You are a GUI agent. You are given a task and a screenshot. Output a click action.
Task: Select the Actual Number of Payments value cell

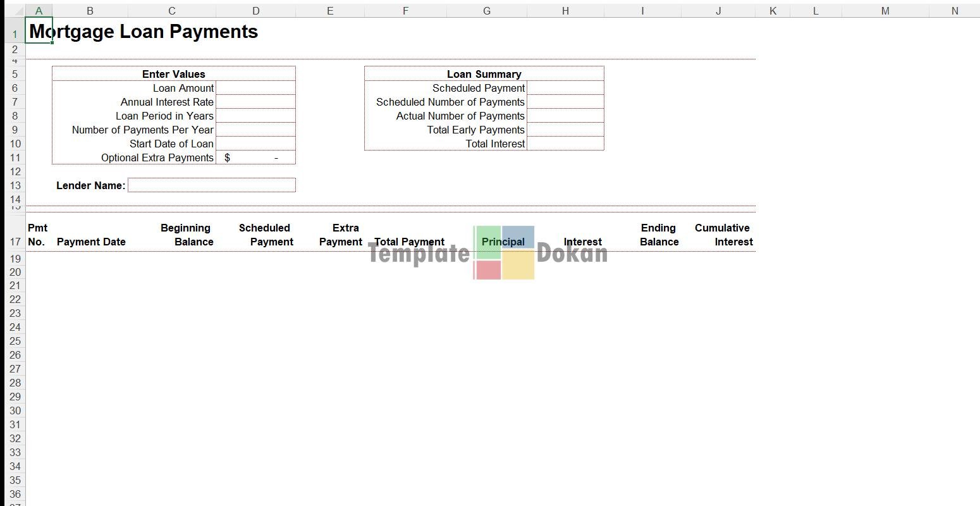click(x=565, y=116)
